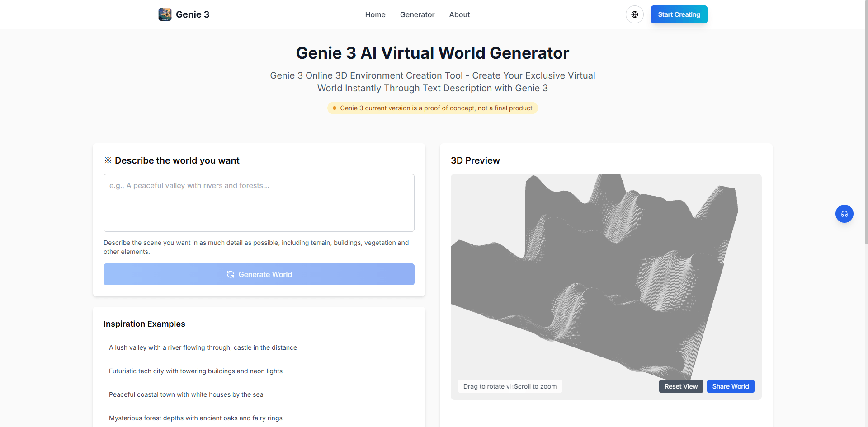
Task: Open the Home menu item
Action: (375, 14)
